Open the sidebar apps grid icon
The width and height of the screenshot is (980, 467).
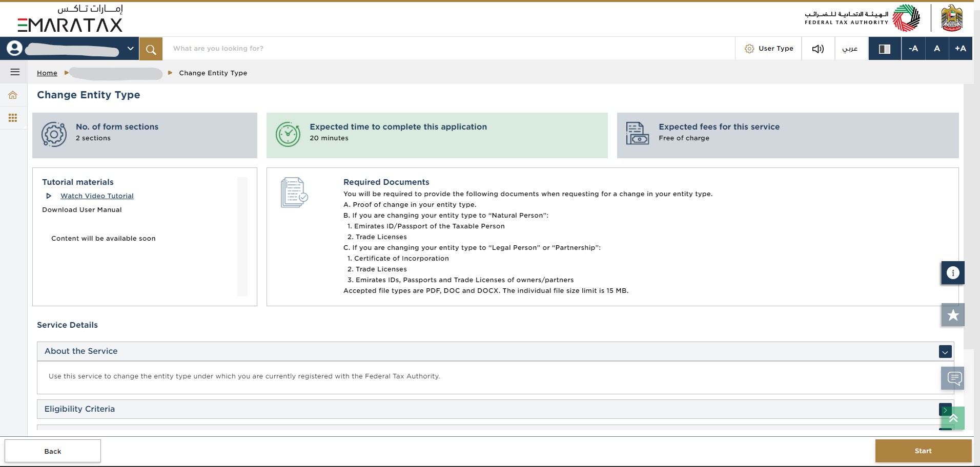tap(13, 118)
